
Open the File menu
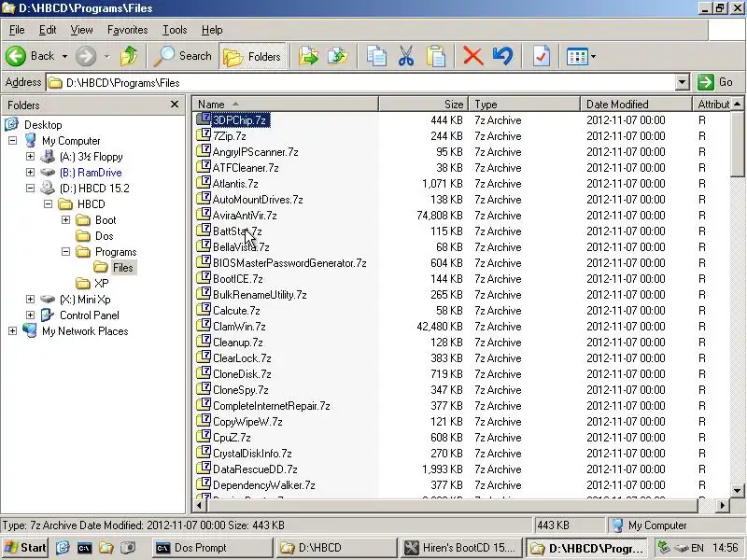pos(17,30)
